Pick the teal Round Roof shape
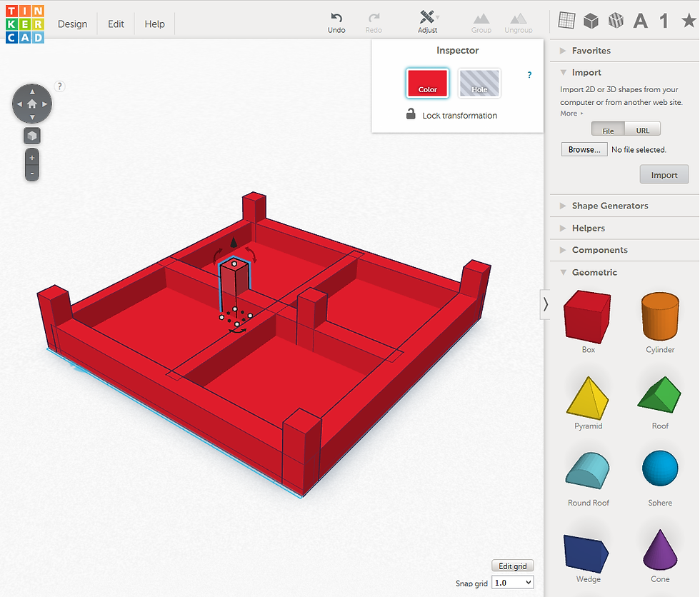 click(x=587, y=471)
